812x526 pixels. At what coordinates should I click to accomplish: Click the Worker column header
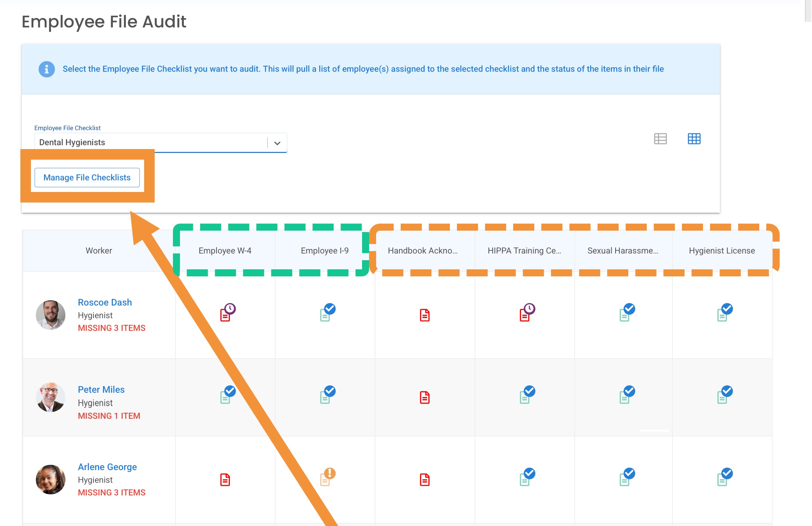point(99,251)
